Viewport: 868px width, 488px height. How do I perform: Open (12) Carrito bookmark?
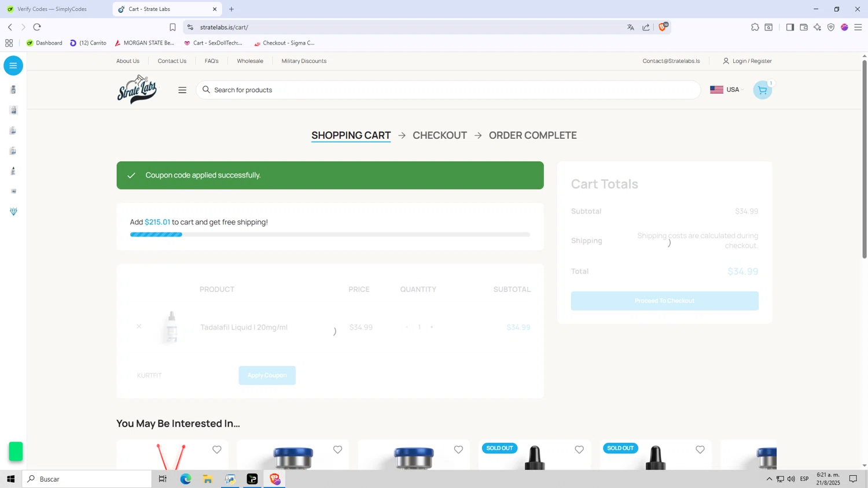coord(88,43)
